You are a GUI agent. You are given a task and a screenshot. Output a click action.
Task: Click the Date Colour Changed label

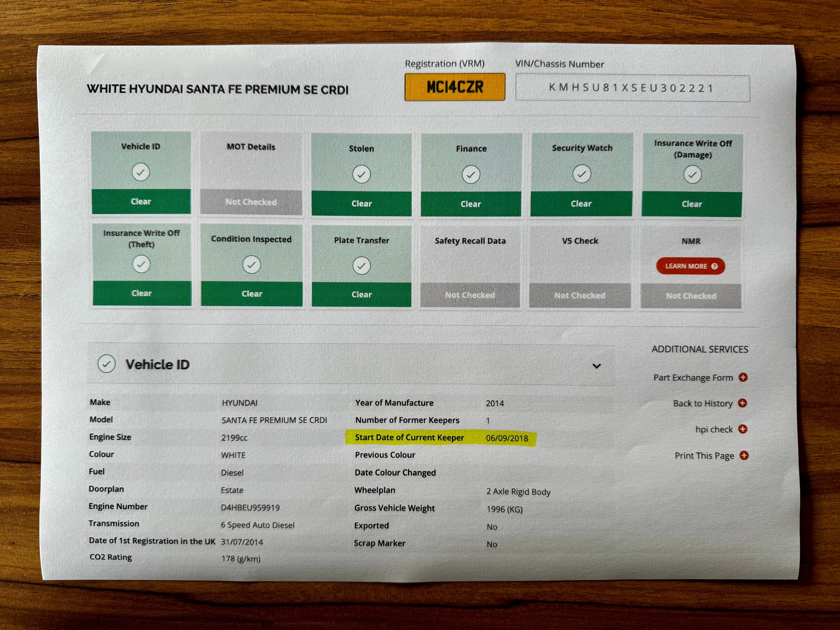tap(395, 472)
